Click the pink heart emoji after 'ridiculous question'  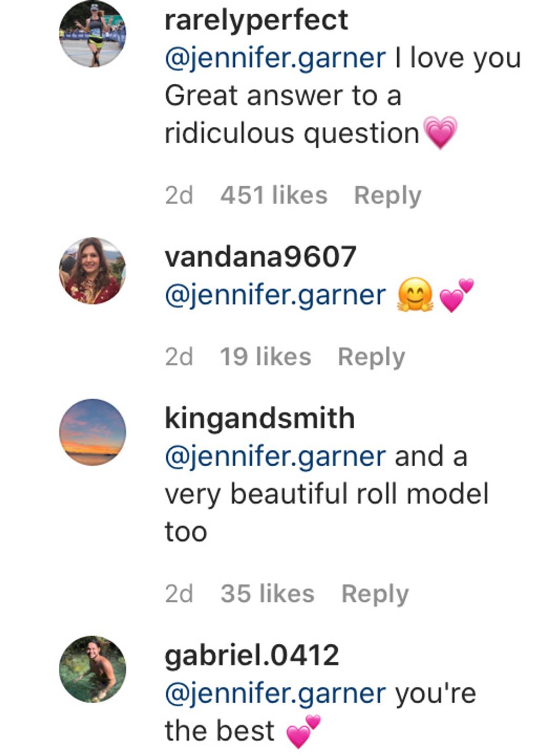tap(440, 132)
